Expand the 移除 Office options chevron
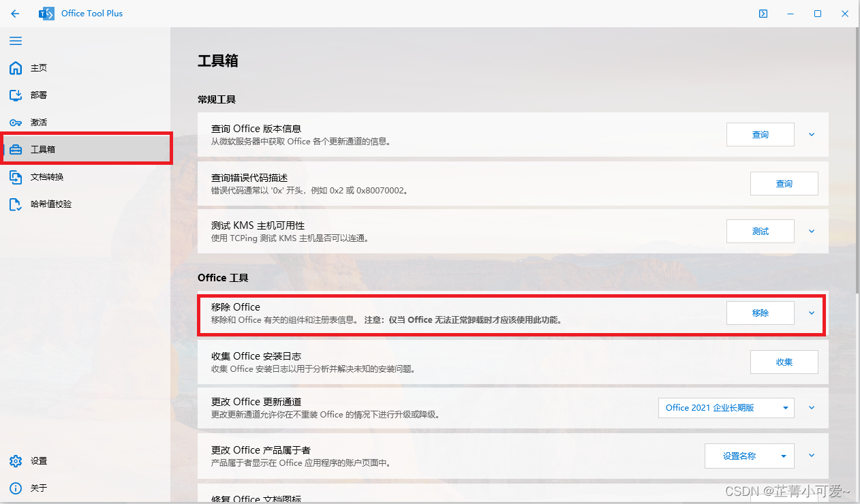This screenshot has width=860, height=504. click(x=812, y=313)
